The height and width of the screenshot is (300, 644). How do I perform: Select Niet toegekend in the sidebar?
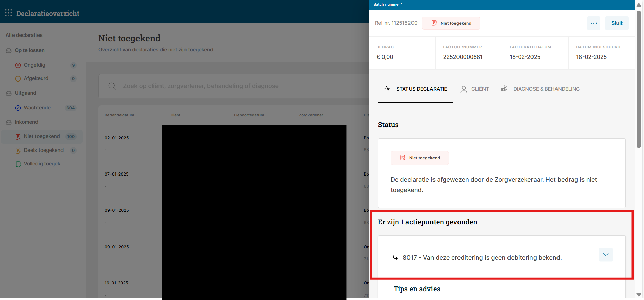click(42, 136)
